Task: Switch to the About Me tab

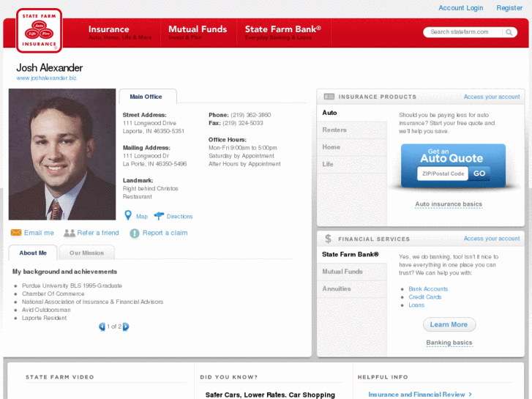Action: [33, 253]
